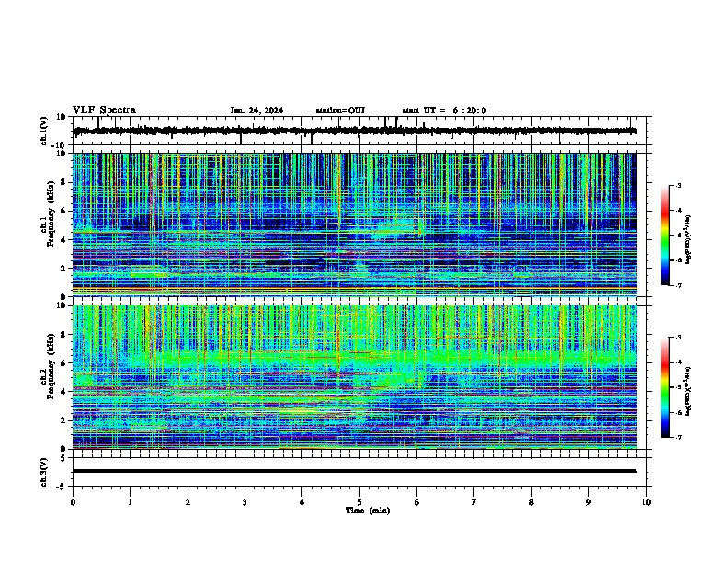Click the "6" kHz tick of ch.2 spectrogram
The height and width of the screenshot is (563, 728).
[63, 363]
